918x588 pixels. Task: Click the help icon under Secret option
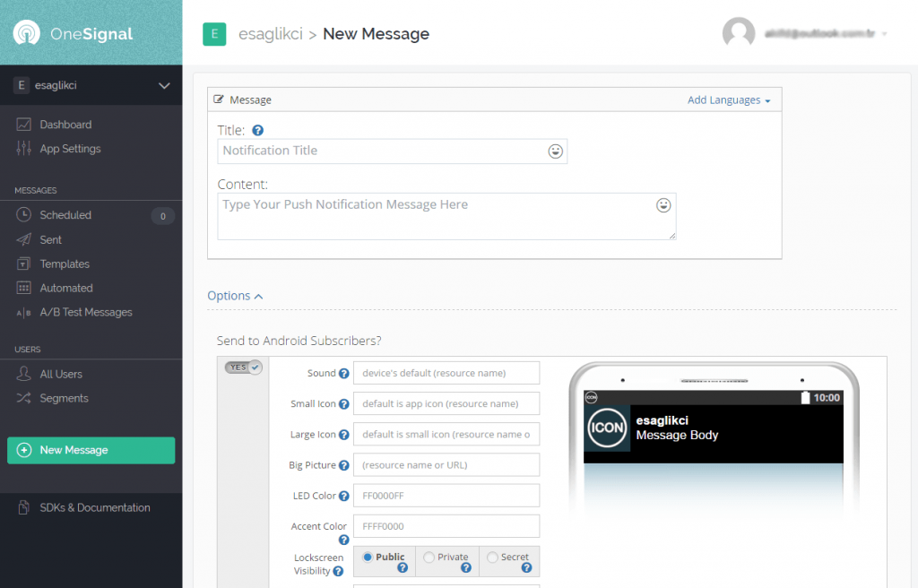526,567
